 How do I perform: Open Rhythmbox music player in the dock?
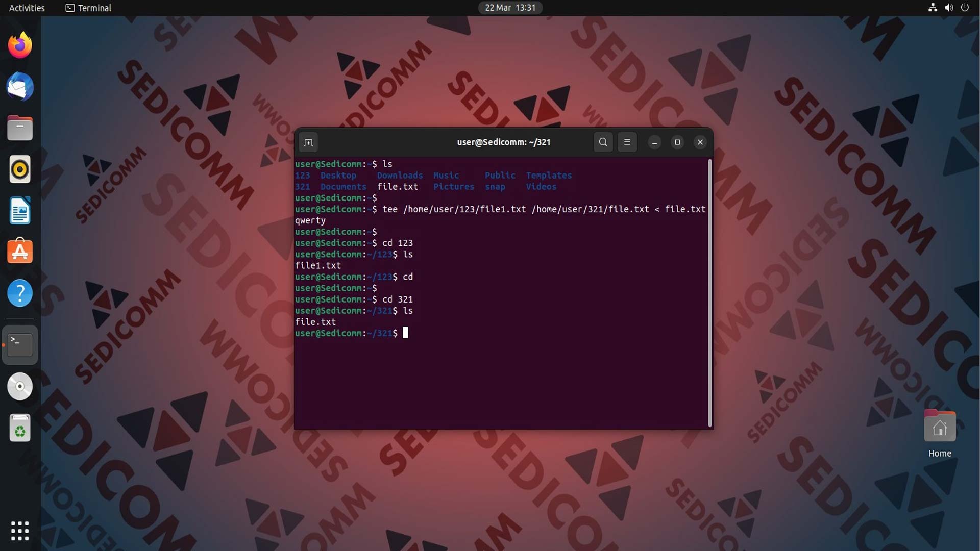point(20,169)
